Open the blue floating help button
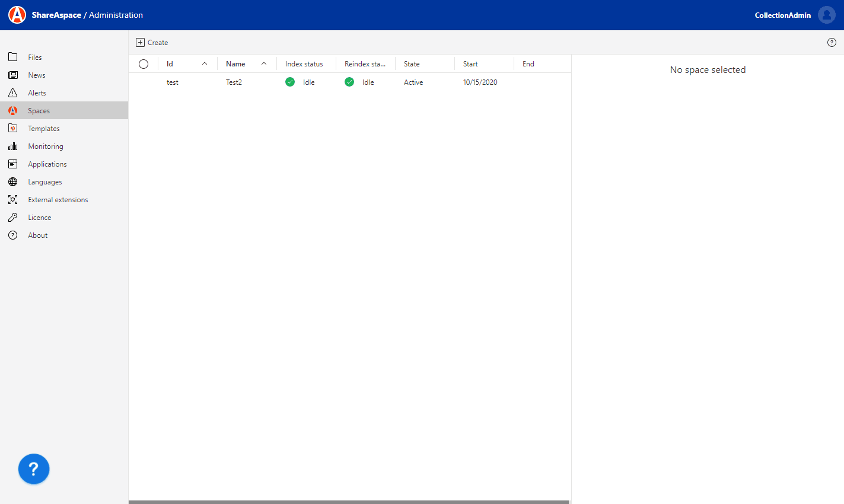This screenshot has width=844, height=504. [x=34, y=469]
